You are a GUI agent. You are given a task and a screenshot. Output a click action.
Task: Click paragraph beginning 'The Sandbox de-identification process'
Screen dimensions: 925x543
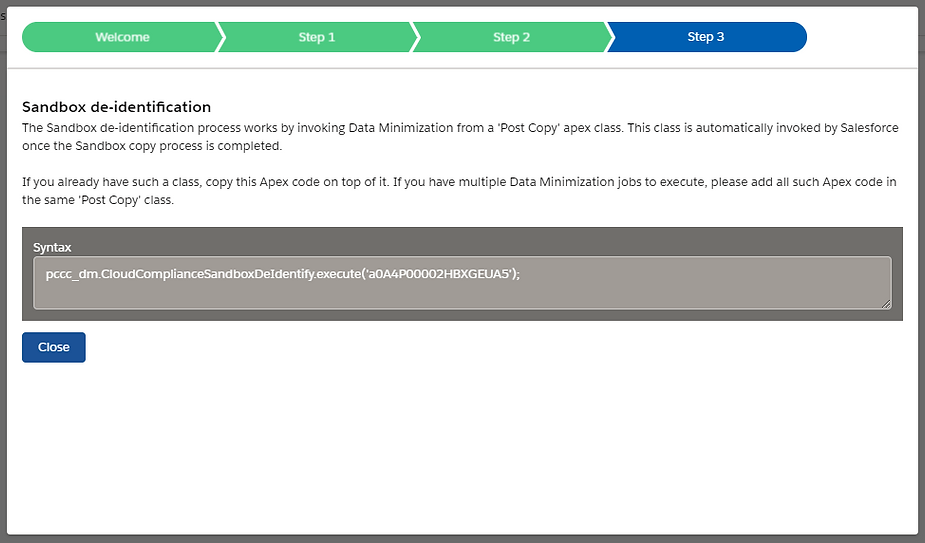460,137
